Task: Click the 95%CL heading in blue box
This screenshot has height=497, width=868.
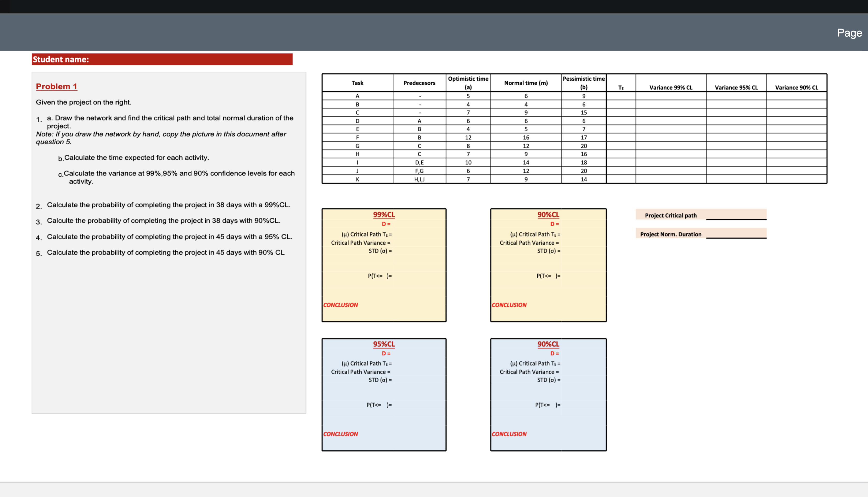Action: click(x=384, y=344)
